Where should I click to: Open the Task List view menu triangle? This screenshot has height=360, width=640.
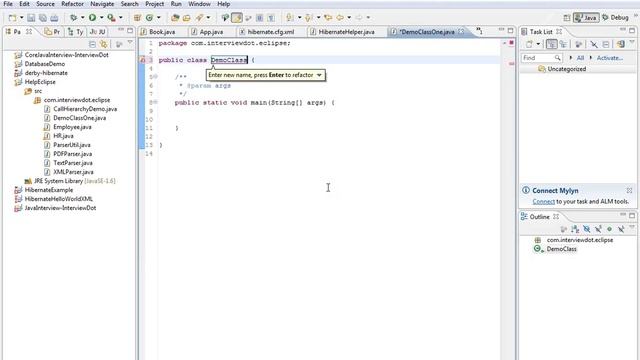click(632, 43)
